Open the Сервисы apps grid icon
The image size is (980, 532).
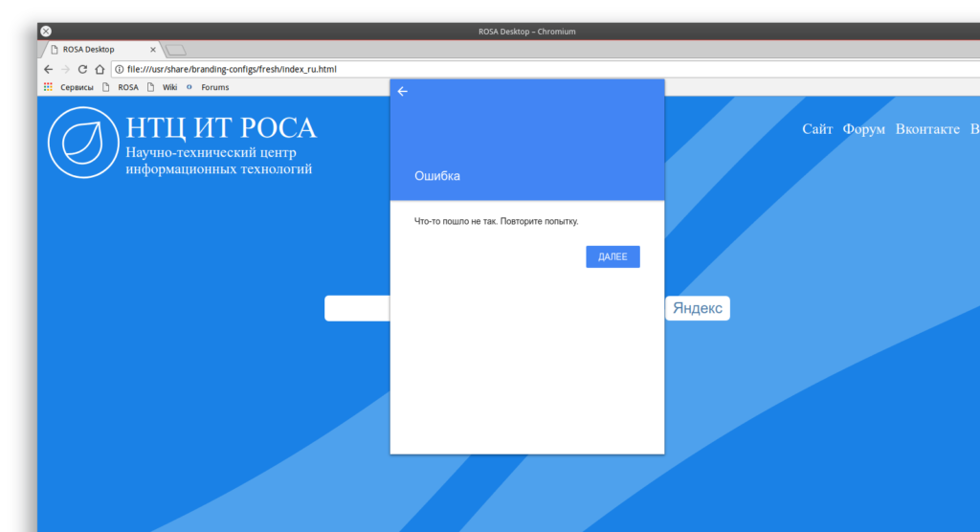click(x=49, y=87)
